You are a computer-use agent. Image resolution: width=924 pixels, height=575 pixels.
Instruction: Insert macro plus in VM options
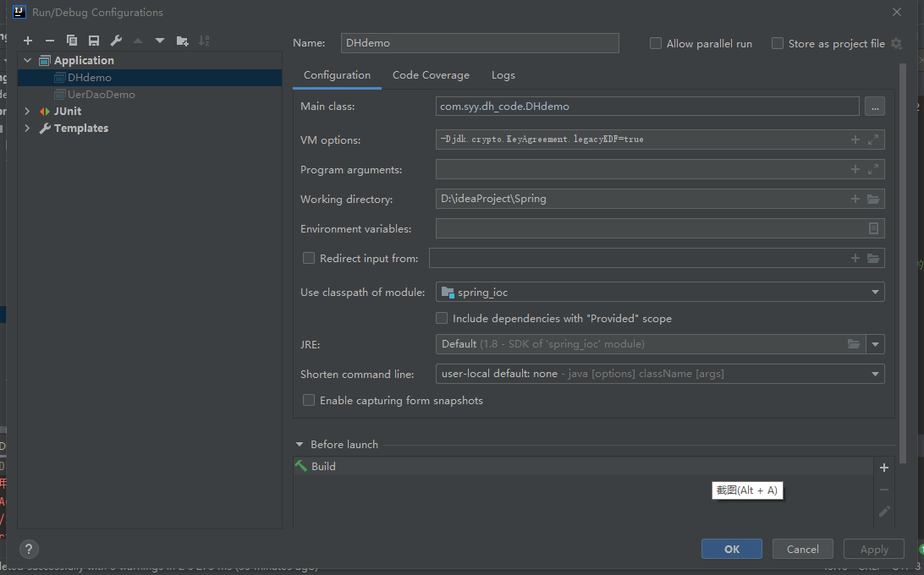coord(855,140)
